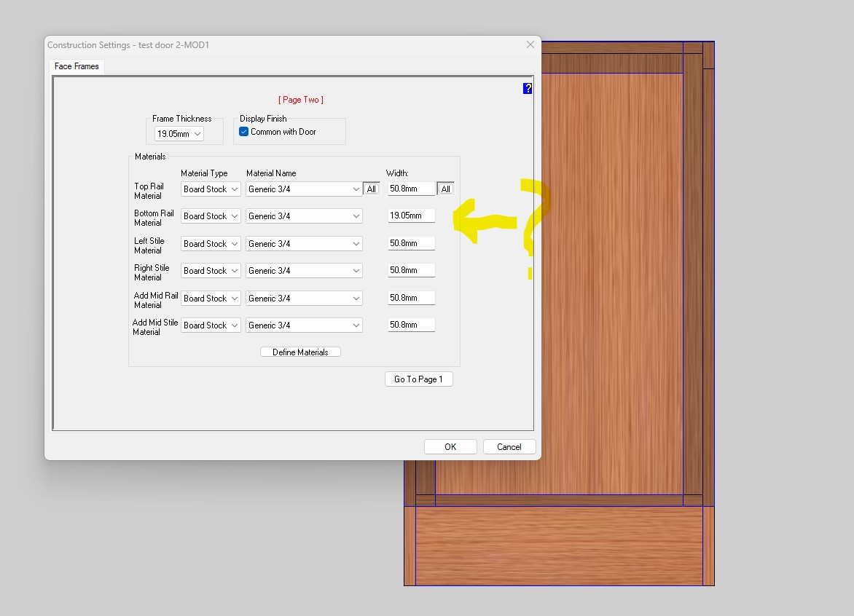Select the Face Frames tab
854x616 pixels.
point(77,66)
